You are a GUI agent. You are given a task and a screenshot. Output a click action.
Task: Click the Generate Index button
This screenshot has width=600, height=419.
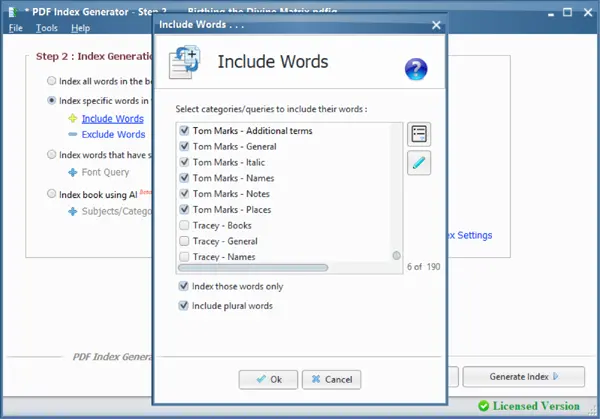tap(523, 377)
